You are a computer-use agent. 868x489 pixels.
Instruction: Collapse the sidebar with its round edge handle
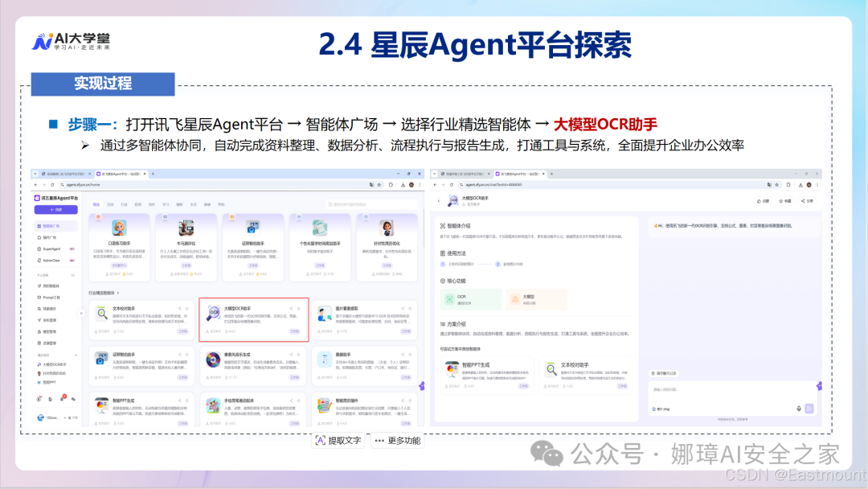[81, 314]
